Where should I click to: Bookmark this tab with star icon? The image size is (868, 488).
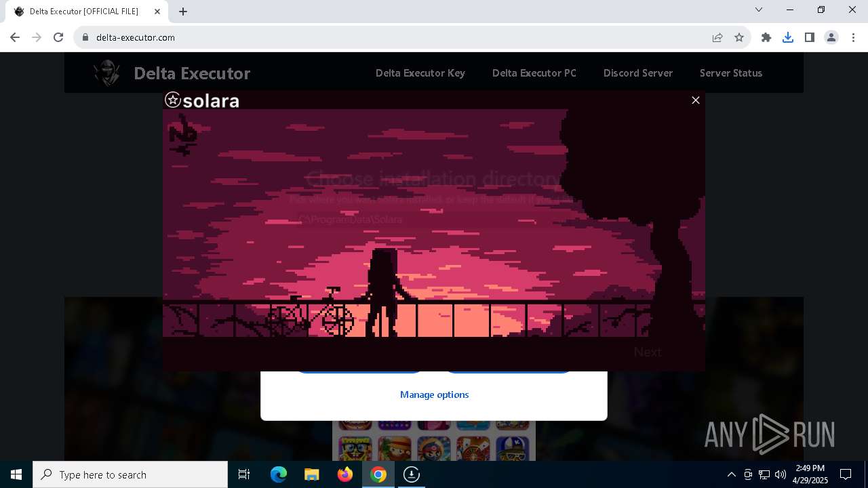739,37
